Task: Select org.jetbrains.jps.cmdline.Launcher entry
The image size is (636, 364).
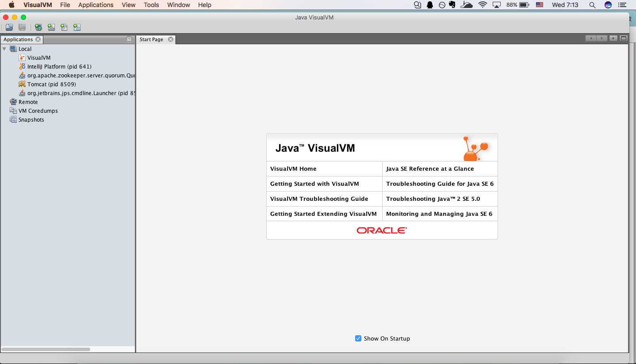Action: (x=81, y=93)
